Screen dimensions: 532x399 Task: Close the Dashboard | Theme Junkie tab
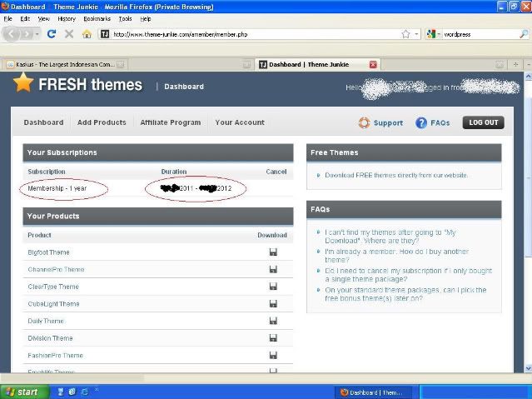pos(373,64)
